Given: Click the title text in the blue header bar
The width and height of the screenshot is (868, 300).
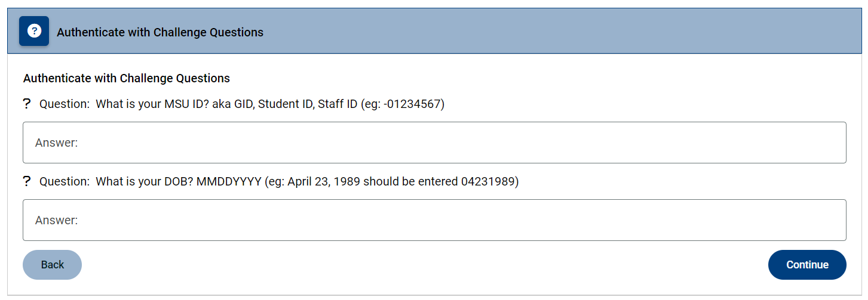Looking at the screenshot, I should pos(160,32).
